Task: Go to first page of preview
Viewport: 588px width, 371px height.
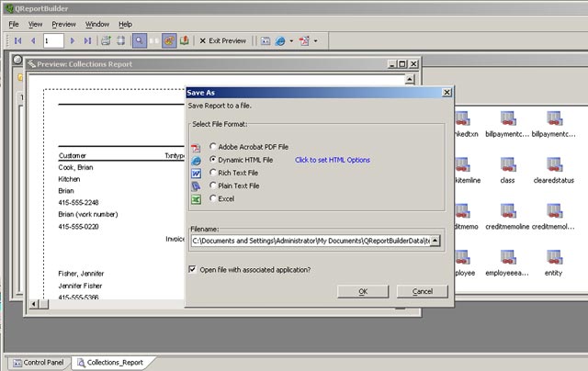Action: point(17,40)
